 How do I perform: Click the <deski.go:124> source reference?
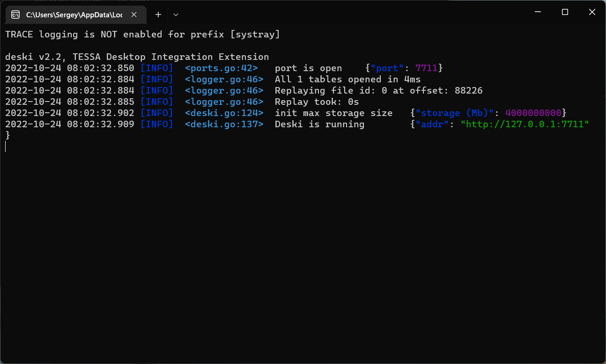pos(224,113)
